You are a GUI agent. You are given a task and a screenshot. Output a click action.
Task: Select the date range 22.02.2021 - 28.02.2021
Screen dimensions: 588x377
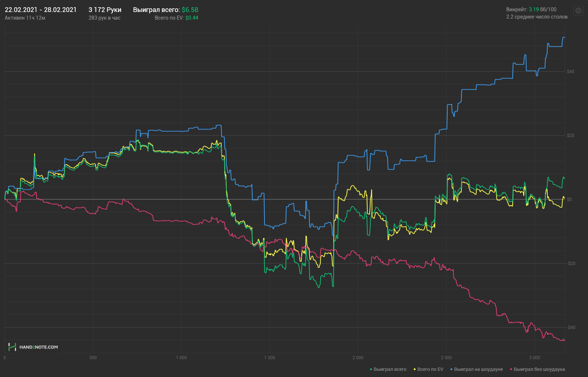(41, 10)
